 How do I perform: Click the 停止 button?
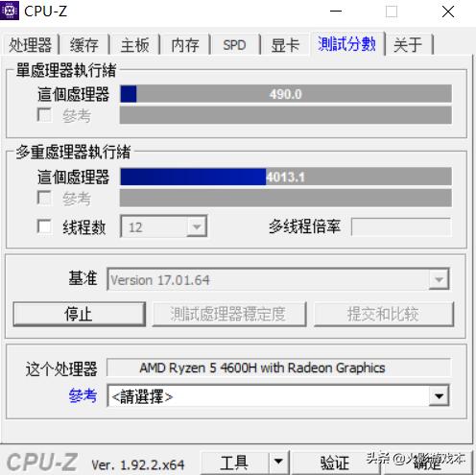[79, 314]
